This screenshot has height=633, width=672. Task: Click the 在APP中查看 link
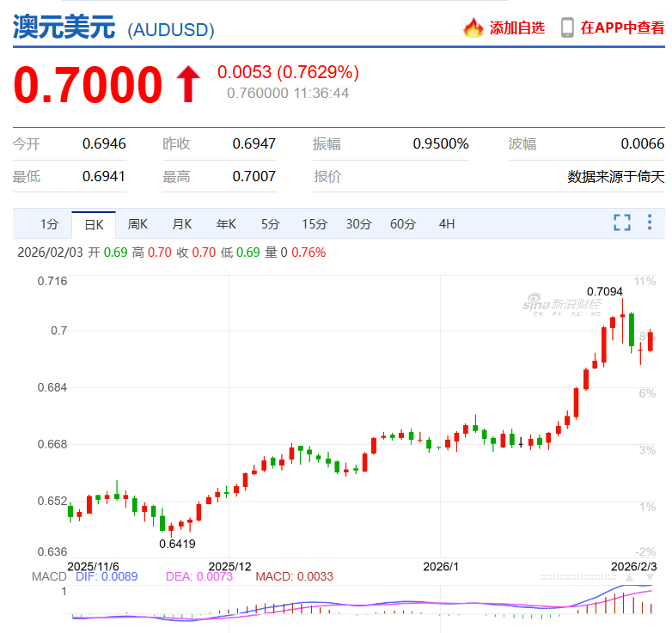622,27
